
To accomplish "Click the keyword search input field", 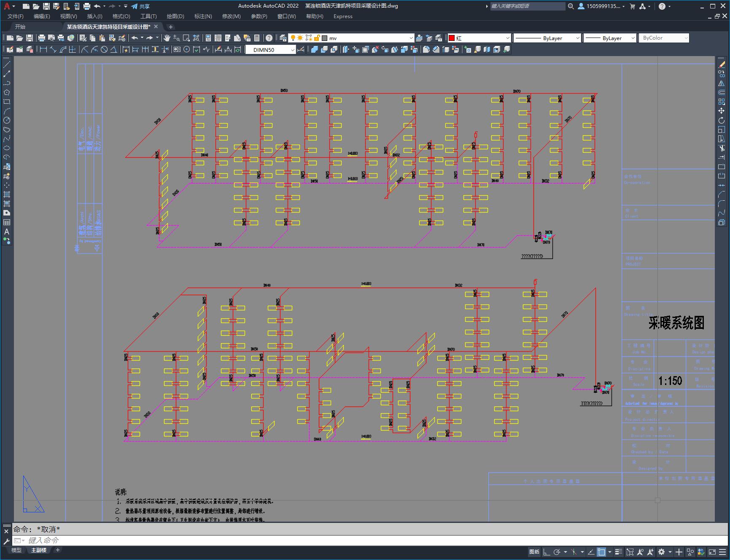I will point(527,6).
